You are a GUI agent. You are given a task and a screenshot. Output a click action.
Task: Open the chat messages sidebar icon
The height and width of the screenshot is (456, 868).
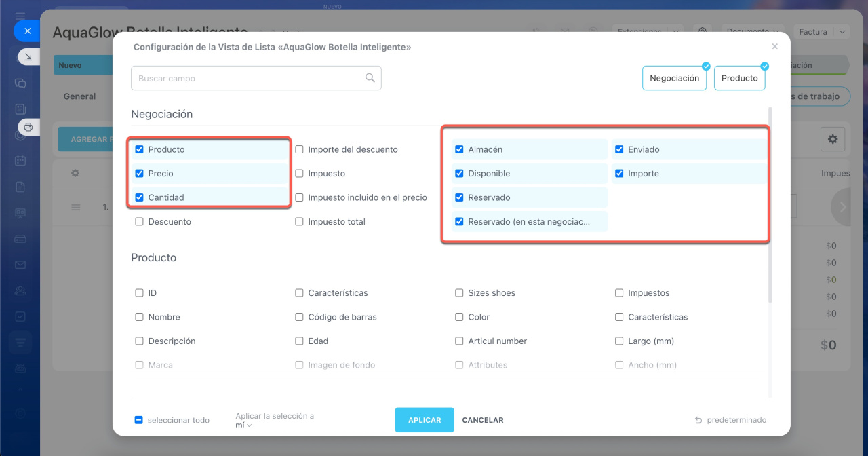pyautogui.click(x=20, y=83)
